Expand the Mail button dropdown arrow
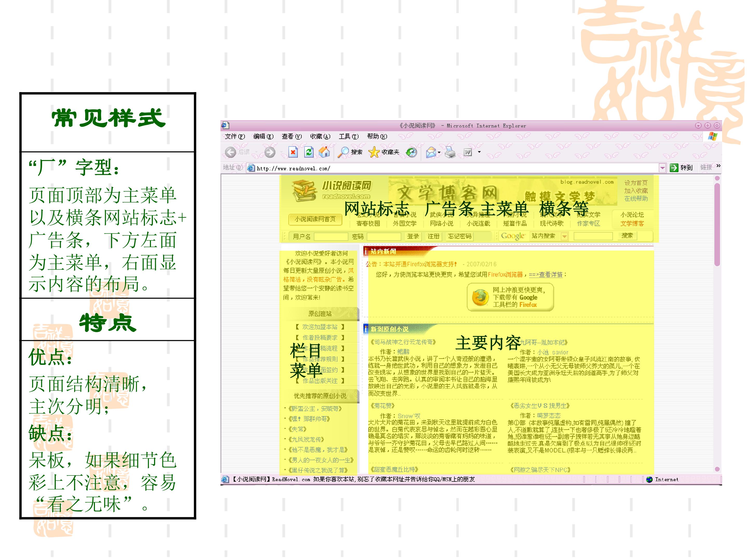Viewport: 747px width, 560px height. click(439, 152)
